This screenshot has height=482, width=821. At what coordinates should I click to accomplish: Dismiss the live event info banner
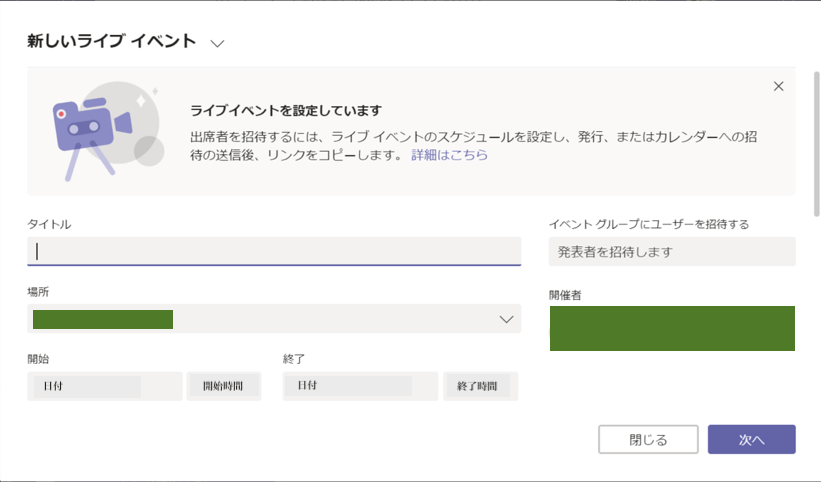pyautogui.click(x=778, y=86)
